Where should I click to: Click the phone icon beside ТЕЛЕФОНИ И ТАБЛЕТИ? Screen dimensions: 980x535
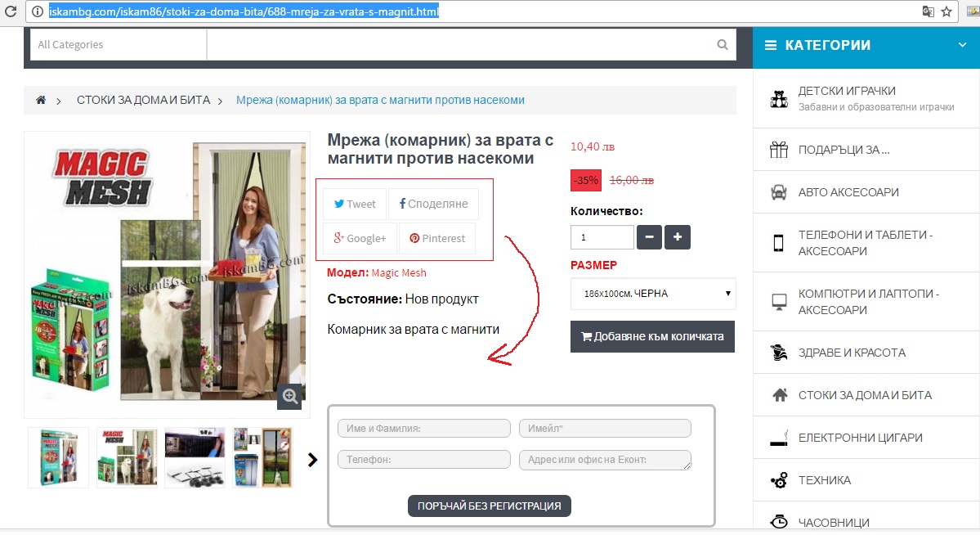coord(779,243)
